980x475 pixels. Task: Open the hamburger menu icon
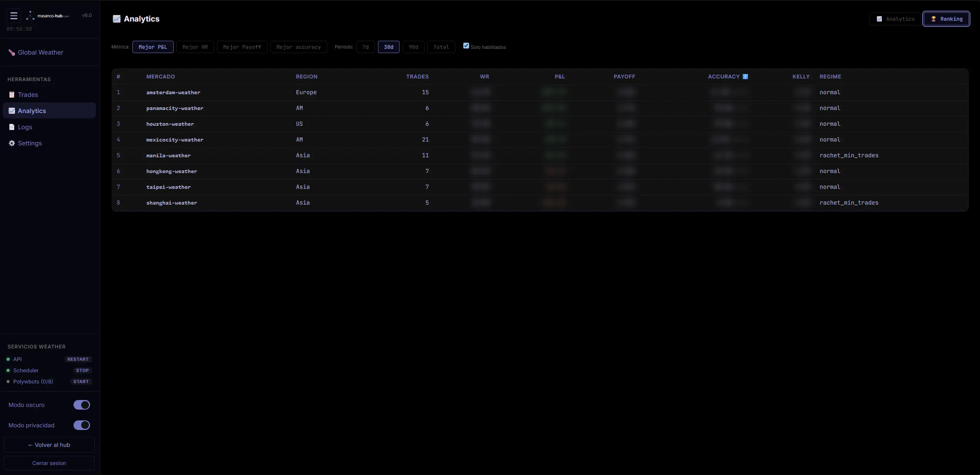(x=14, y=16)
